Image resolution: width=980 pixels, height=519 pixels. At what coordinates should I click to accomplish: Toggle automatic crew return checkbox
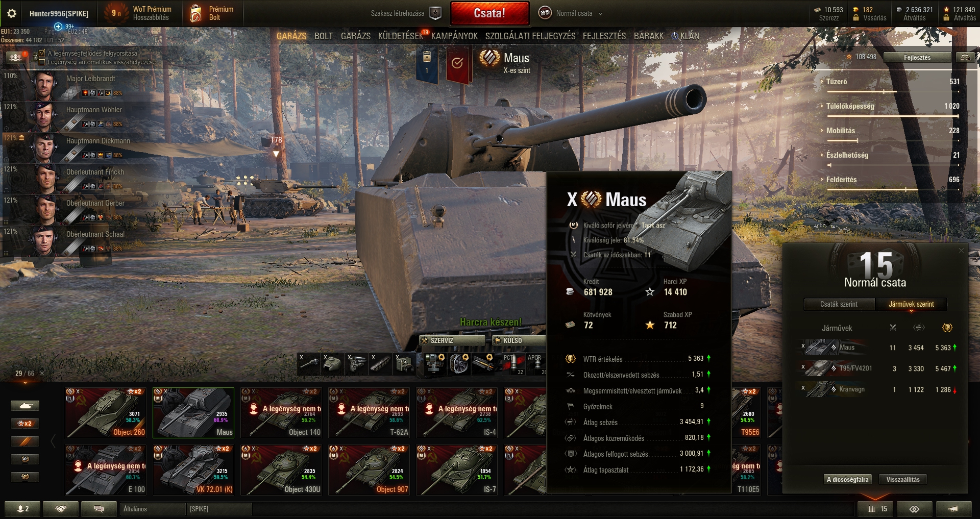tap(42, 62)
